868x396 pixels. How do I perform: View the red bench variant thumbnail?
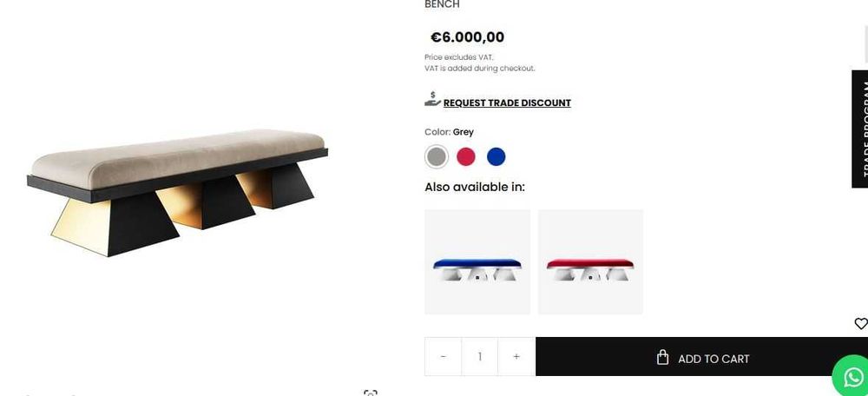coord(590,262)
